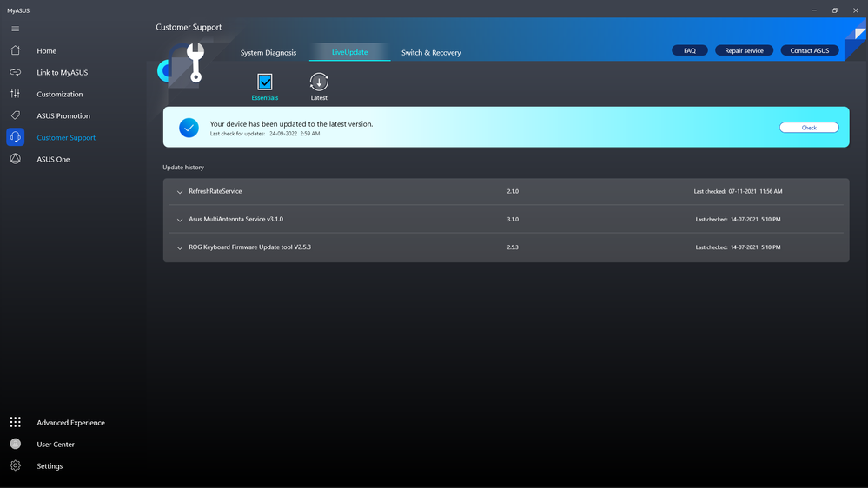Open Customization sliders icon
The image size is (868, 488).
(x=15, y=94)
